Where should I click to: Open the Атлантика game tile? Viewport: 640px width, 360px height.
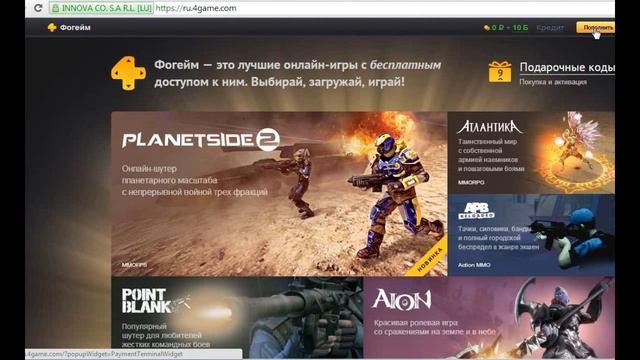(531, 152)
